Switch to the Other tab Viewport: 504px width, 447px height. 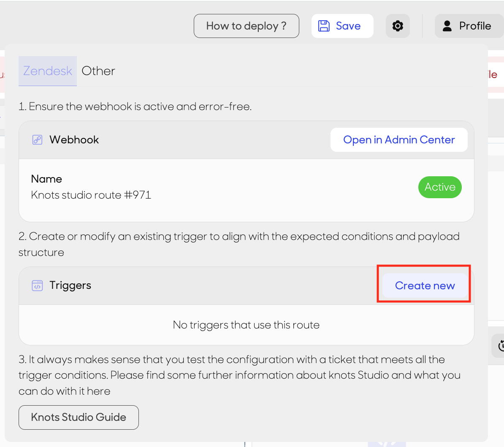(x=98, y=71)
